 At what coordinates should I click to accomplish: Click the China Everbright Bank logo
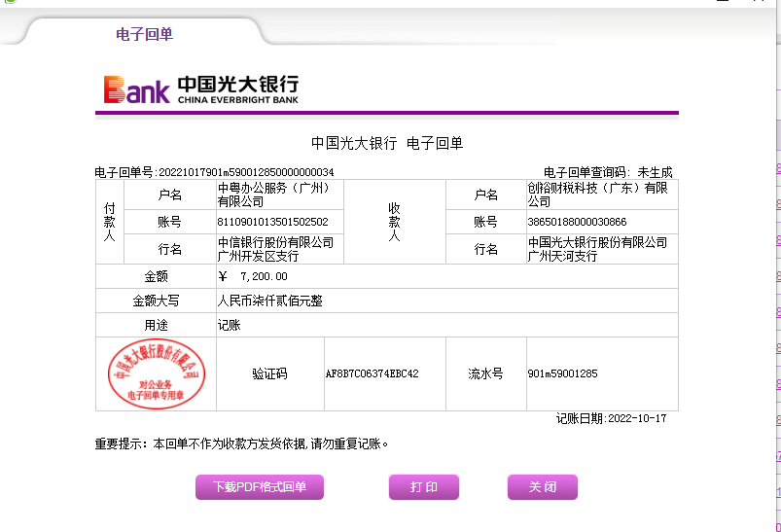(x=200, y=89)
